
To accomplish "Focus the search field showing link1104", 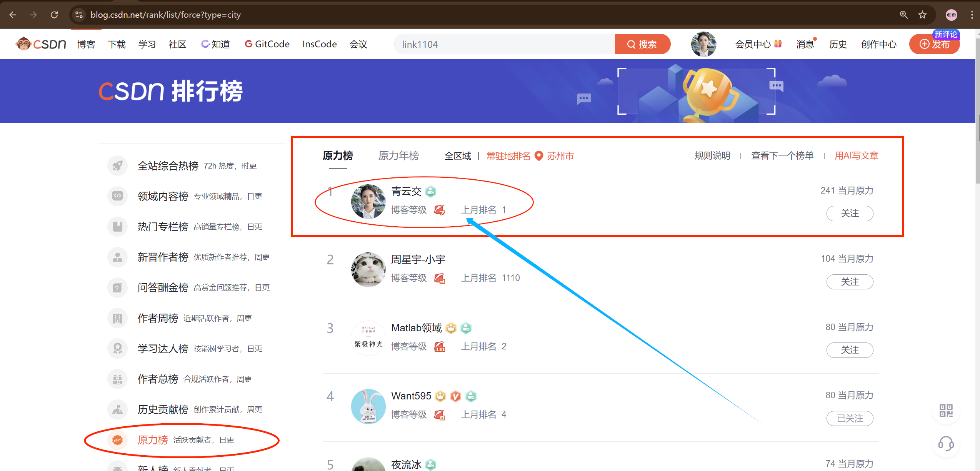I will [505, 44].
